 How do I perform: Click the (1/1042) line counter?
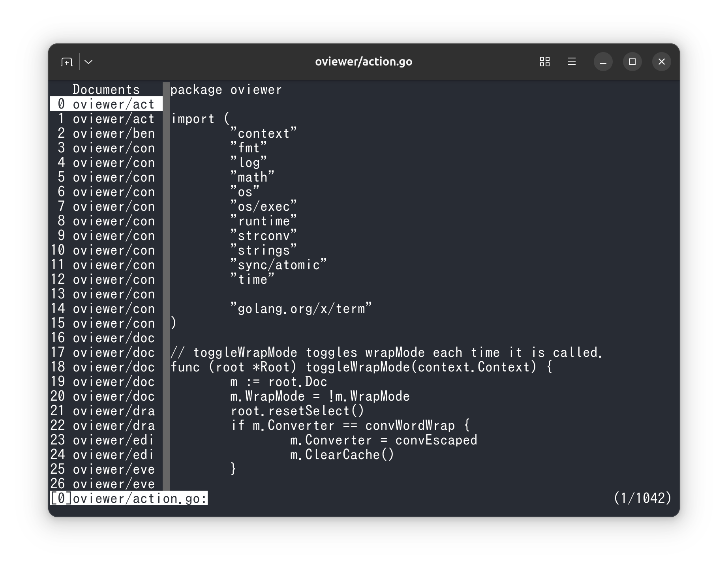pos(642,498)
